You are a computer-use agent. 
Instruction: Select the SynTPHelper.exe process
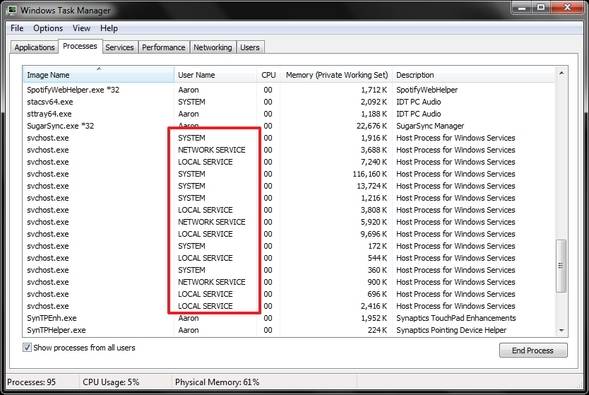tap(288, 330)
